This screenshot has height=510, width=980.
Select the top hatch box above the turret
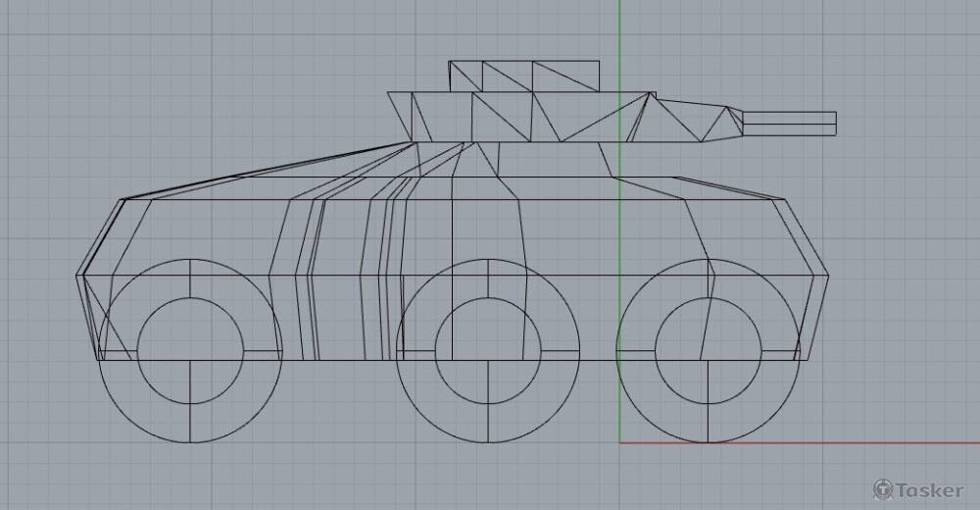(x=524, y=75)
